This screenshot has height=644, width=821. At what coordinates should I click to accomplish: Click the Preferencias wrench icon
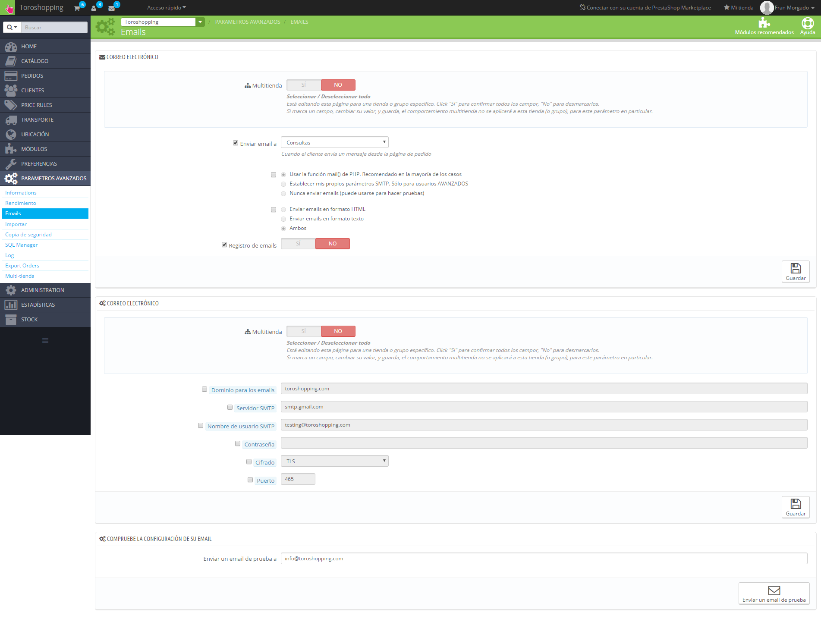[11, 164]
